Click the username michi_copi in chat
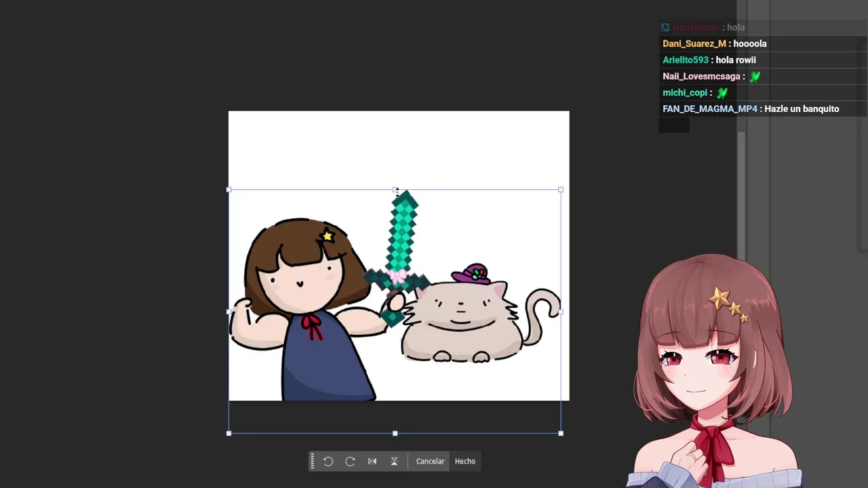Image resolution: width=868 pixels, height=488 pixels. 685,92
